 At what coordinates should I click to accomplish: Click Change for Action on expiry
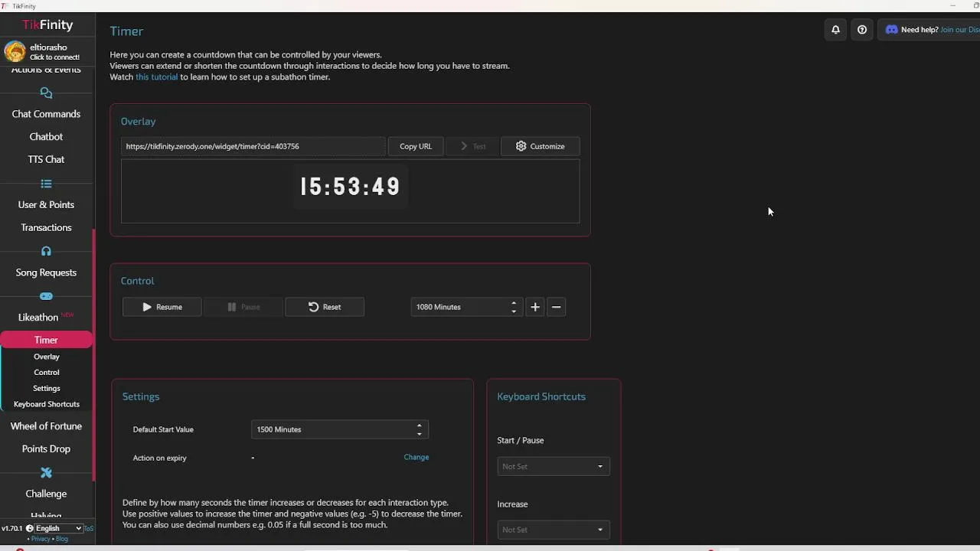pos(416,457)
